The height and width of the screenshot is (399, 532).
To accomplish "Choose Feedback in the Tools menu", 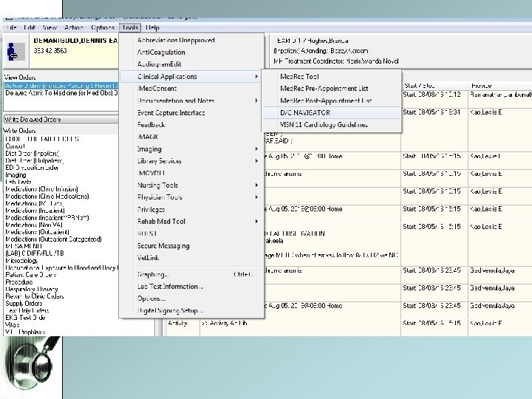I will [191, 125].
